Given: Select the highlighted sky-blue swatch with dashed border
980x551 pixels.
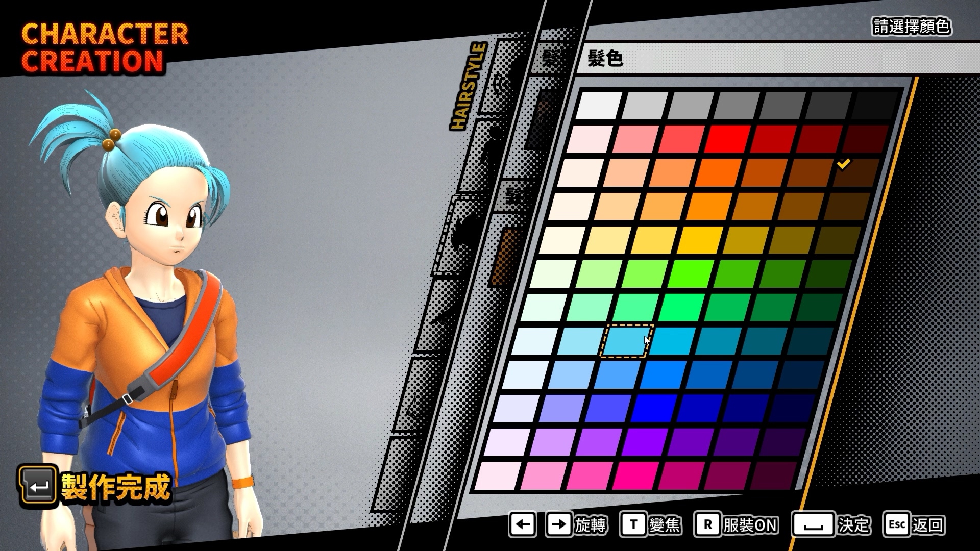Looking at the screenshot, I should tap(627, 341).
